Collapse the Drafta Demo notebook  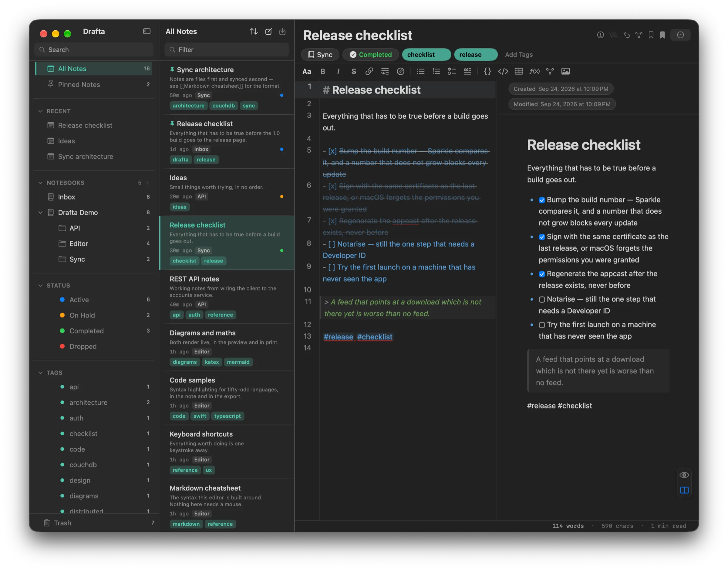click(x=40, y=212)
